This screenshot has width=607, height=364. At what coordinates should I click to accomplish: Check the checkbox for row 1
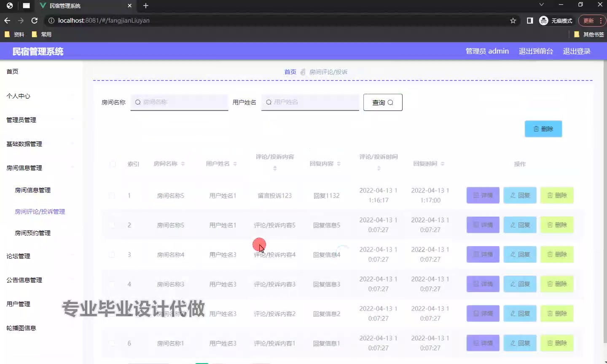coord(112,195)
